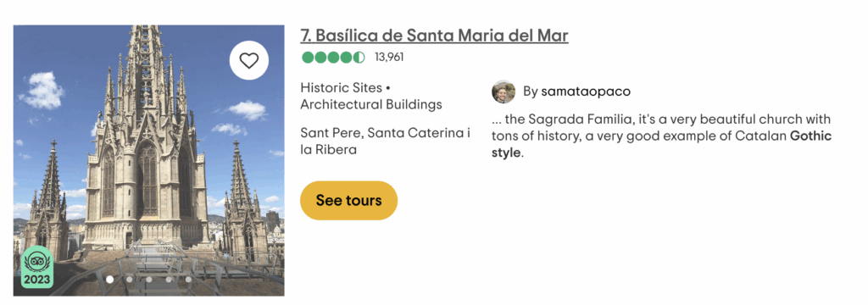Select the Architectural Buildings category text

point(371,104)
